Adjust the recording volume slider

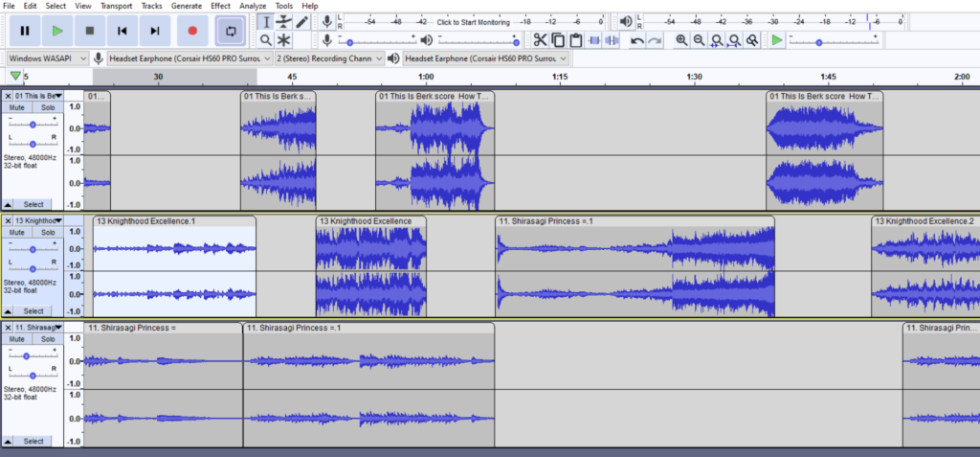tap(377, 40)
